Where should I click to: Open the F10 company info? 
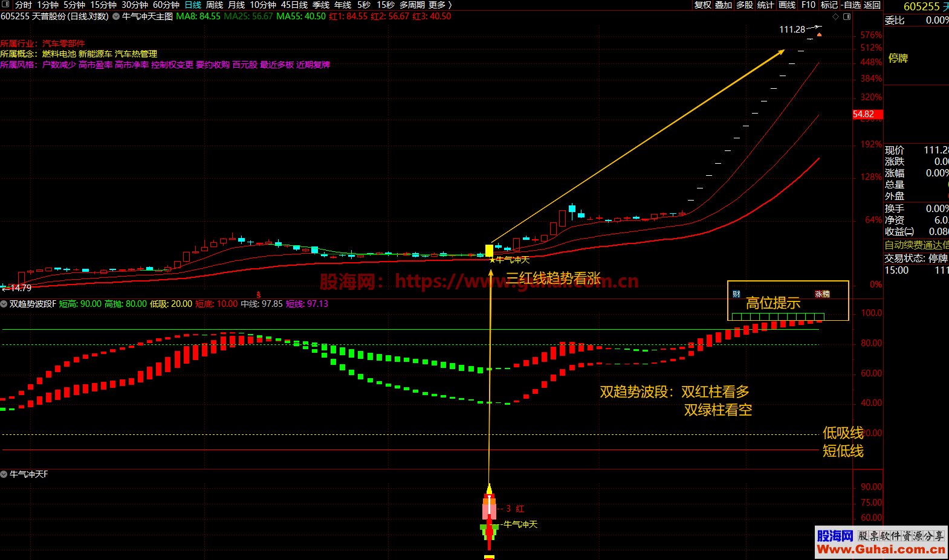coord(808,5)
